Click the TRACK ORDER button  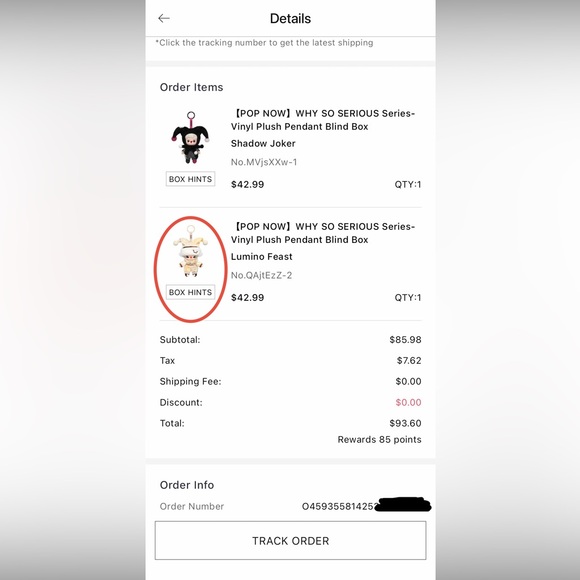pyautogui.click(x=290, y=540)
